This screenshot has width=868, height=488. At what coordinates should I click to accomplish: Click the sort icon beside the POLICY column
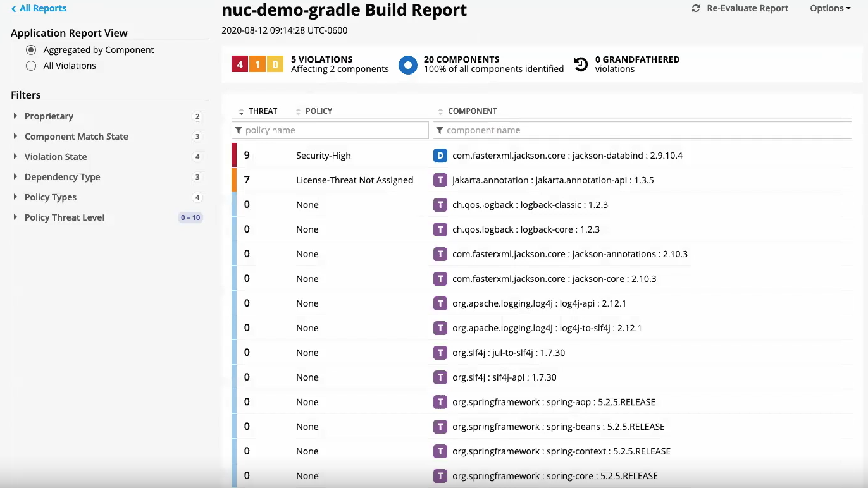(299, 111)
